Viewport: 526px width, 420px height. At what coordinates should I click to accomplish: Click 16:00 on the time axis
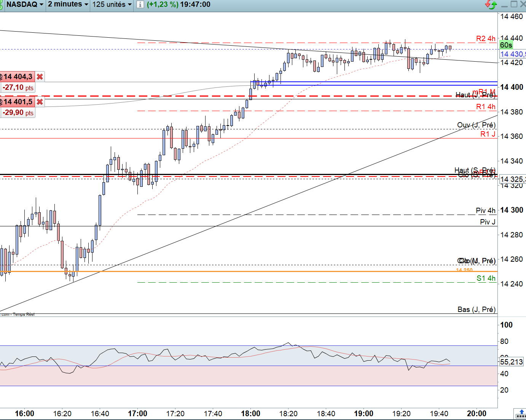pyautogui.click(x=24, y=414)
